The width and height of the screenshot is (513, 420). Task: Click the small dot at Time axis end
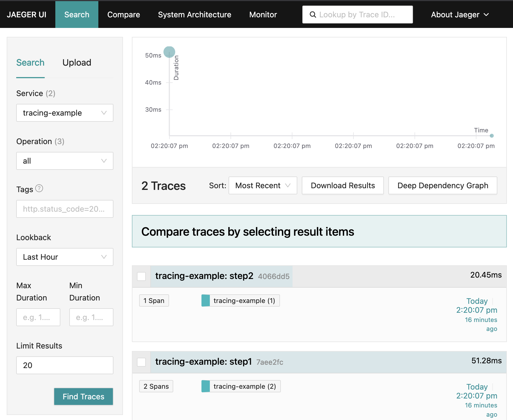[492, 136]
